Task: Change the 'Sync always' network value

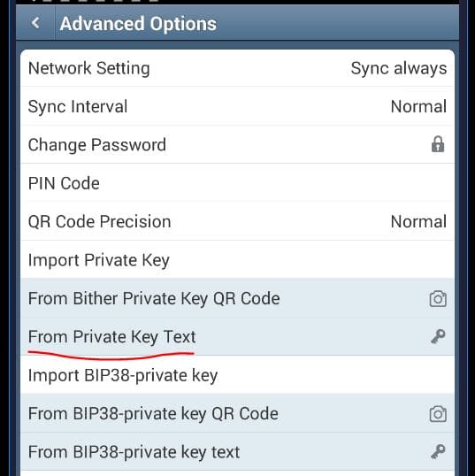Action: point(399,68)
